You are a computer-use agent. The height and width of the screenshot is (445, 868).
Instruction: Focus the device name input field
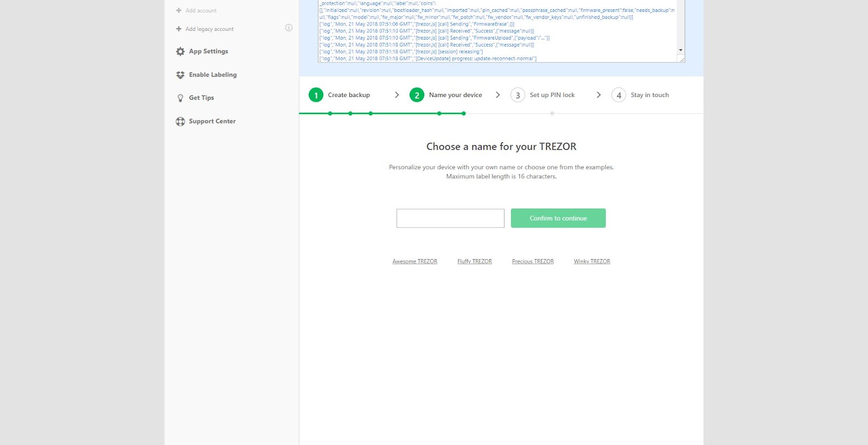[450, 218]
